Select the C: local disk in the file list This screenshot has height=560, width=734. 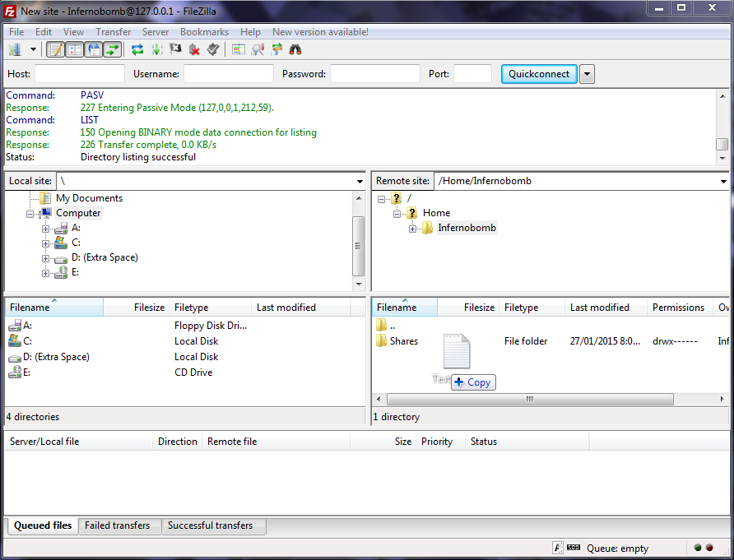pos(185,341)
